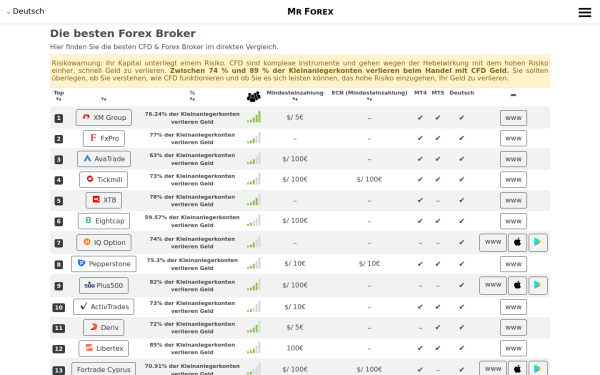Click Tickmill popularity signal bars
Viewport: 600px width, 375px height.
point(254,179)
